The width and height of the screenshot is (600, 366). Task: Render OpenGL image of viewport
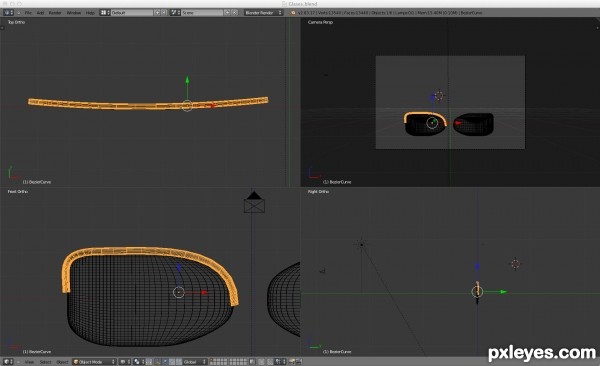[292, 362]
